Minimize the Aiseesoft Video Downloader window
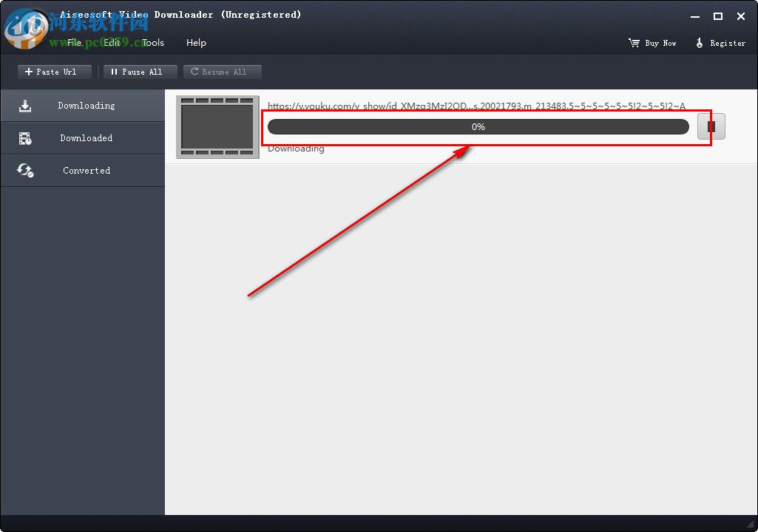This screenshot has height=532, width=758. click(695, 16)
